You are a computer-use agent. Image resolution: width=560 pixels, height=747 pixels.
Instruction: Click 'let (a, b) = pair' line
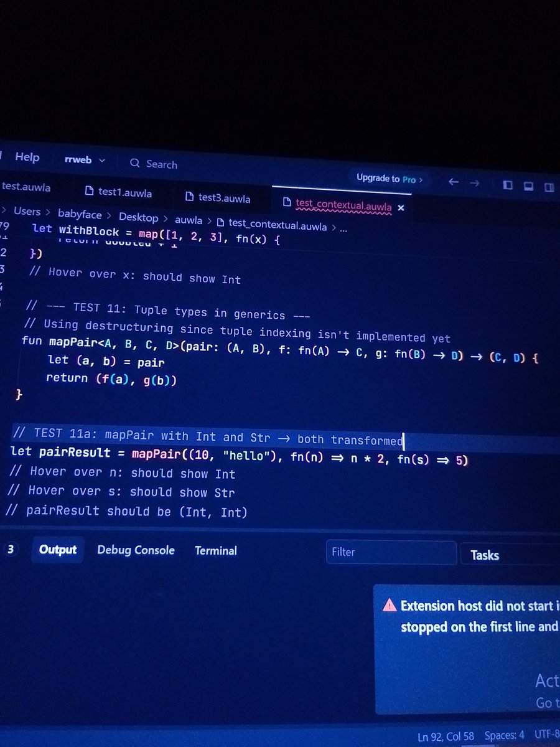point(106,362)
